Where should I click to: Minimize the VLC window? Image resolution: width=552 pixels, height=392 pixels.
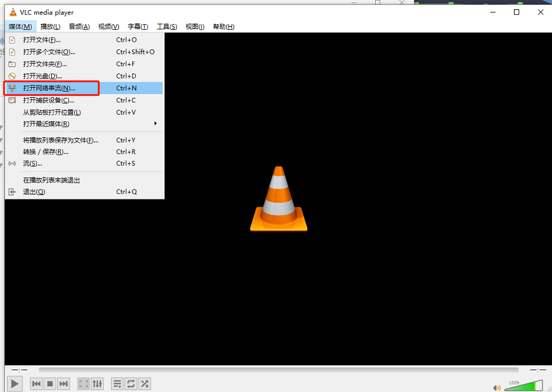(493, 12)
